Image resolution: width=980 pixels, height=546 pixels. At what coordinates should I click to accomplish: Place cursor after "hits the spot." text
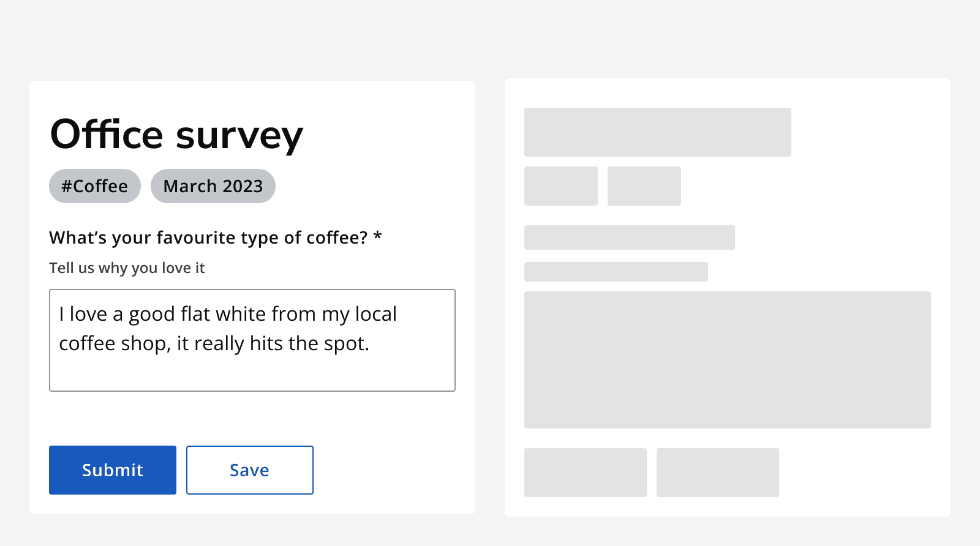point(371,344)
